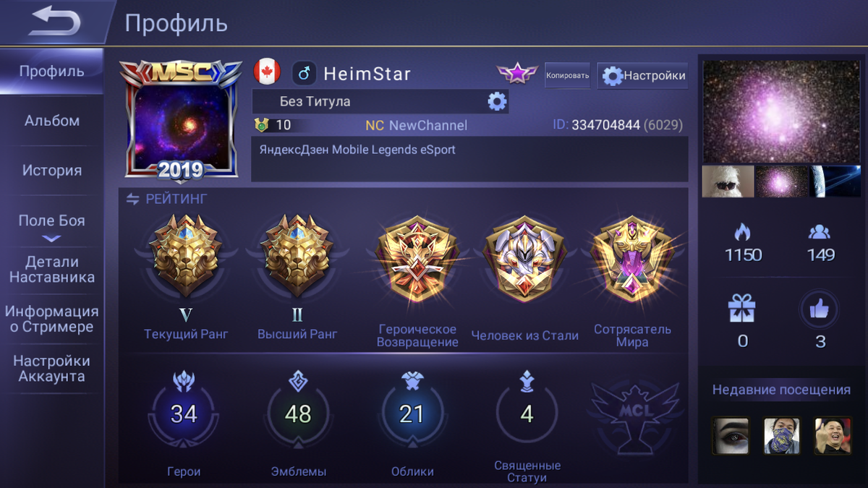Image resolution: width=868 pixels, height=488 pixels.
Task: Tap the thumbs-up likes icon
Action: [x=820, y=311]
